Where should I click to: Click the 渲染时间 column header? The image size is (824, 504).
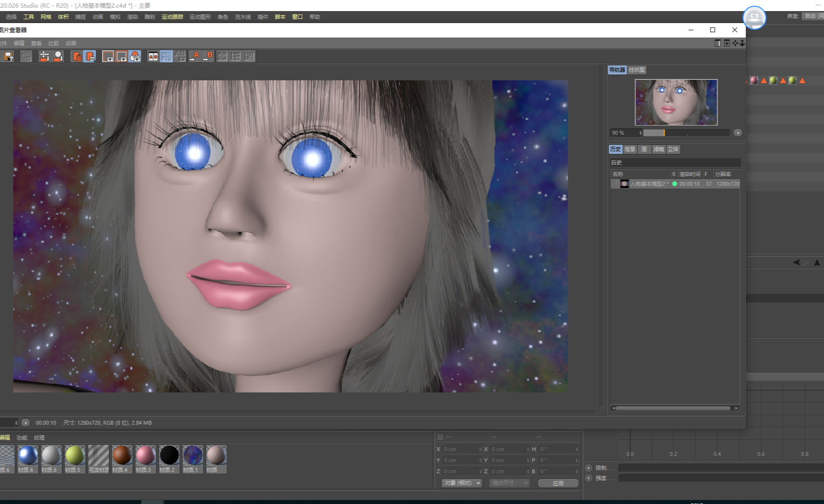pos(690,174)
